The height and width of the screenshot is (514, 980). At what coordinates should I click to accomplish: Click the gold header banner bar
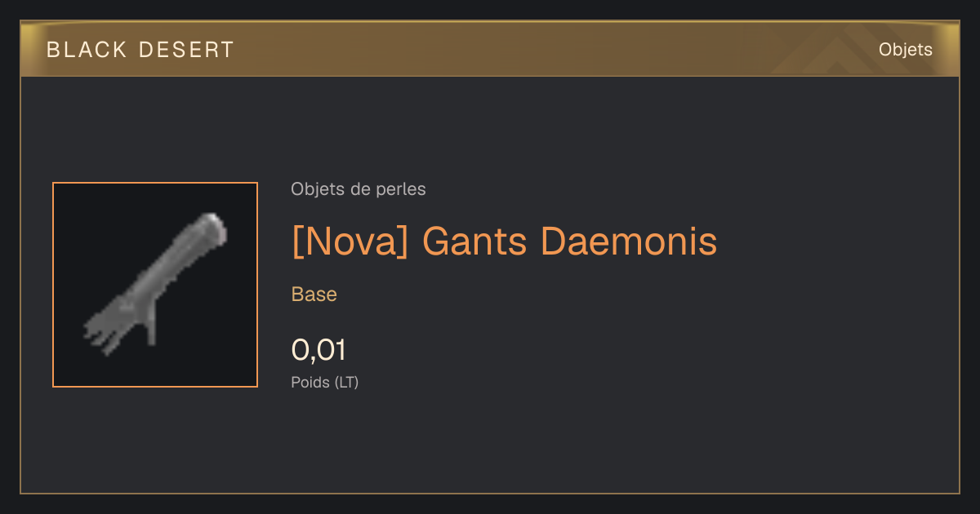click(490, 49)
